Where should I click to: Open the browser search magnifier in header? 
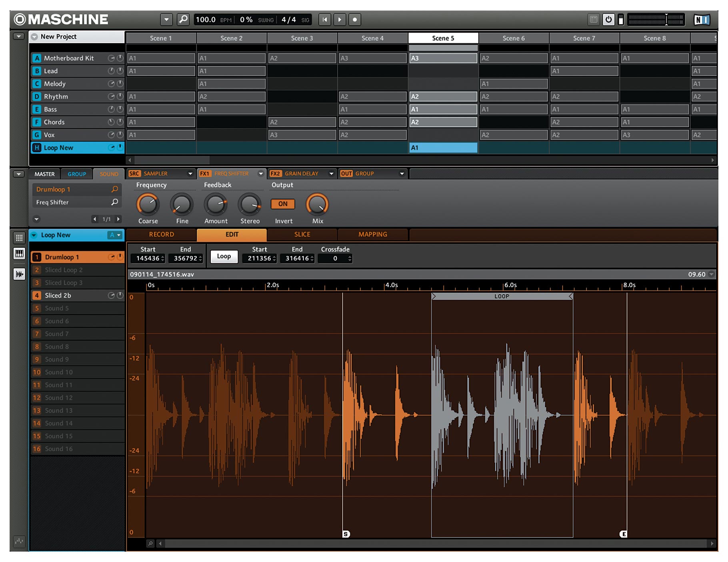pos(183,19)
